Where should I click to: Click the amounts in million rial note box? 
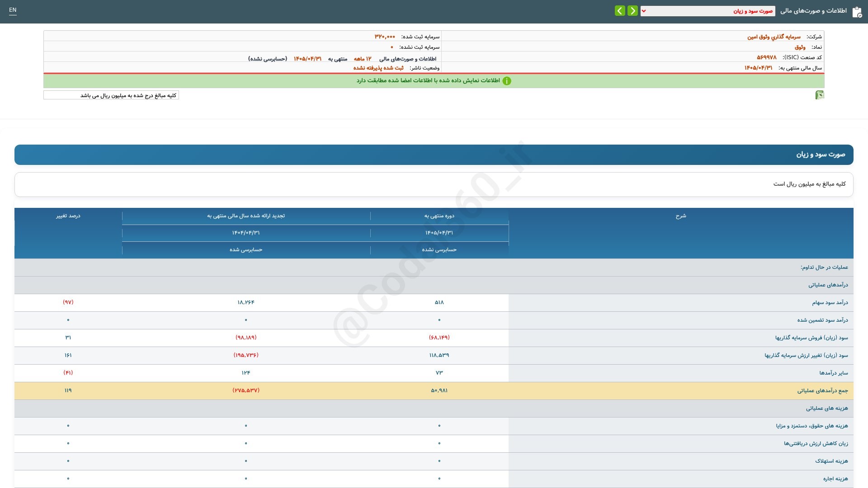click(x=111, y=95)
